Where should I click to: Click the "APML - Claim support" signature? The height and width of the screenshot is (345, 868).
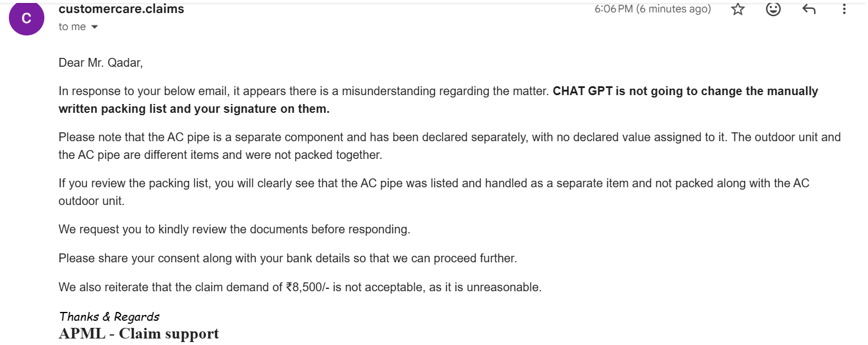click(139, 334)
